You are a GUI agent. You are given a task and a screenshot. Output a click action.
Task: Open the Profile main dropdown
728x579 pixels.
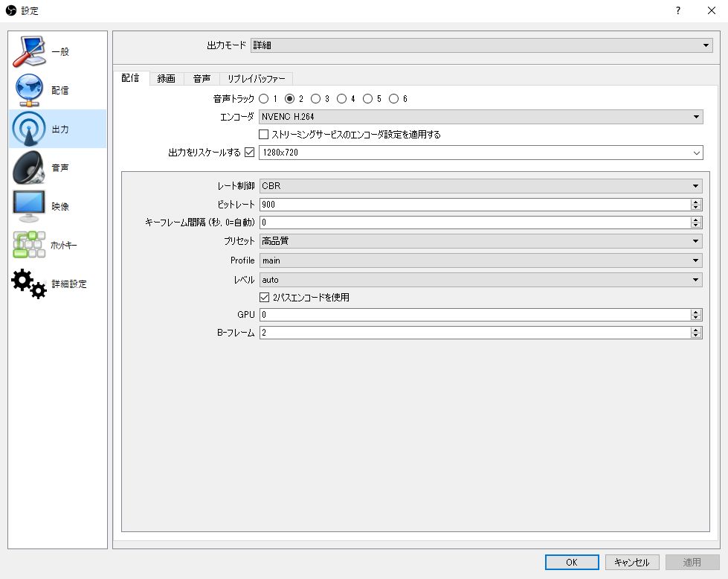tap(480, 260)
